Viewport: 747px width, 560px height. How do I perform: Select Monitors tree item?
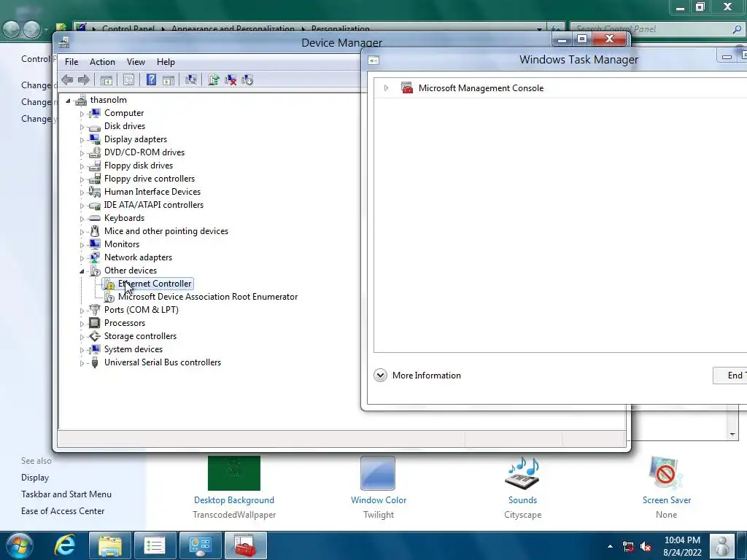pos(122,244)
